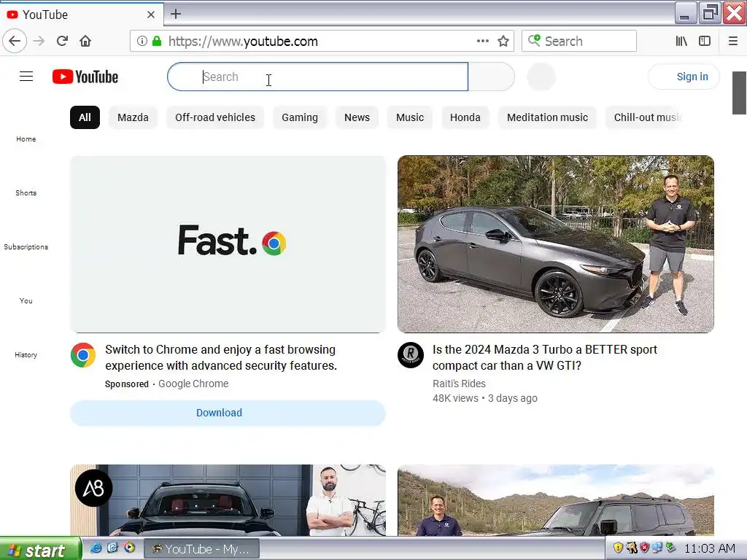Image resolution: width=747 pixels, height=560 pixels.
Task: Expand the YouTube guide hamburger menu
Action: 26,77
